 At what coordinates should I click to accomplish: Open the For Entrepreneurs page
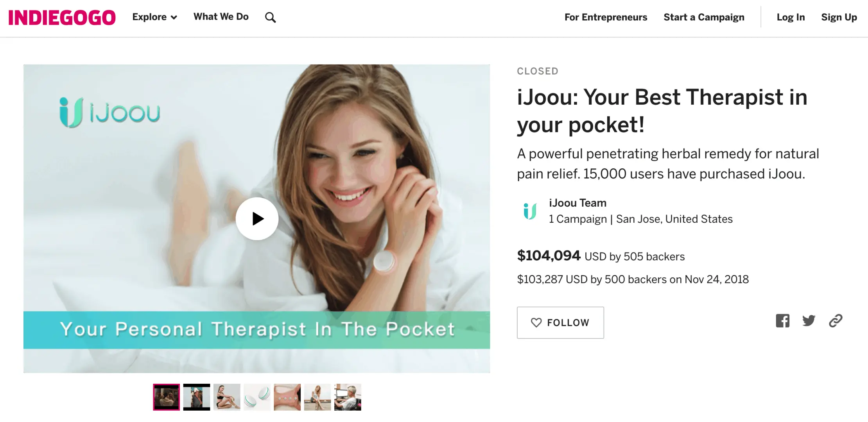coord(606,17)
